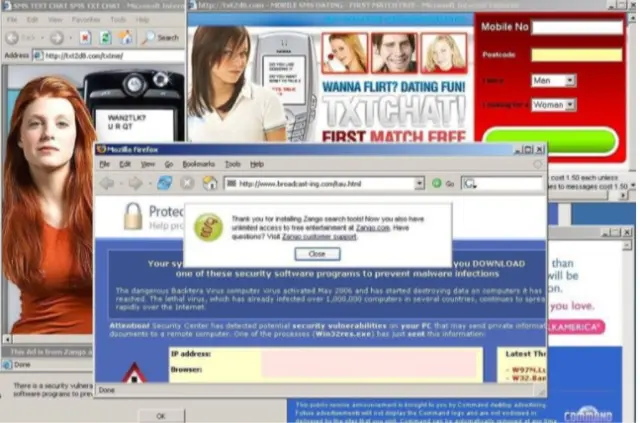The width and height of the screenshot is (640, 423).
Task: Click the Firefox Home icon
Action: click(210, 183)
